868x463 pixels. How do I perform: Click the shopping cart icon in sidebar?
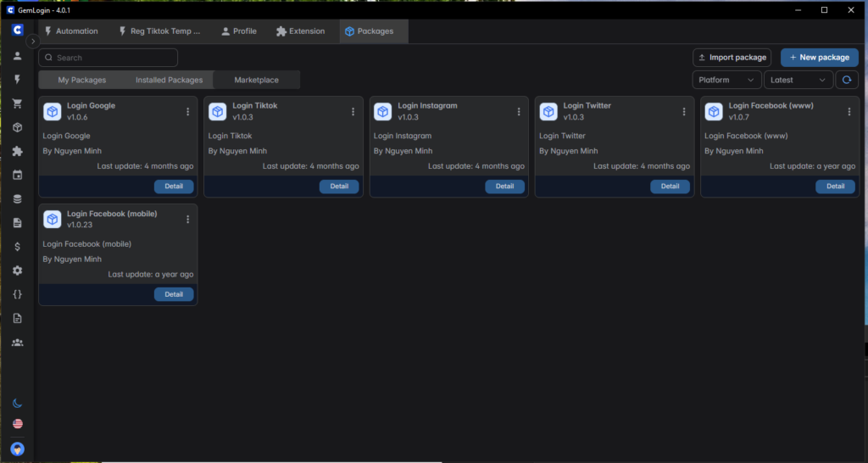coord(17,103)
